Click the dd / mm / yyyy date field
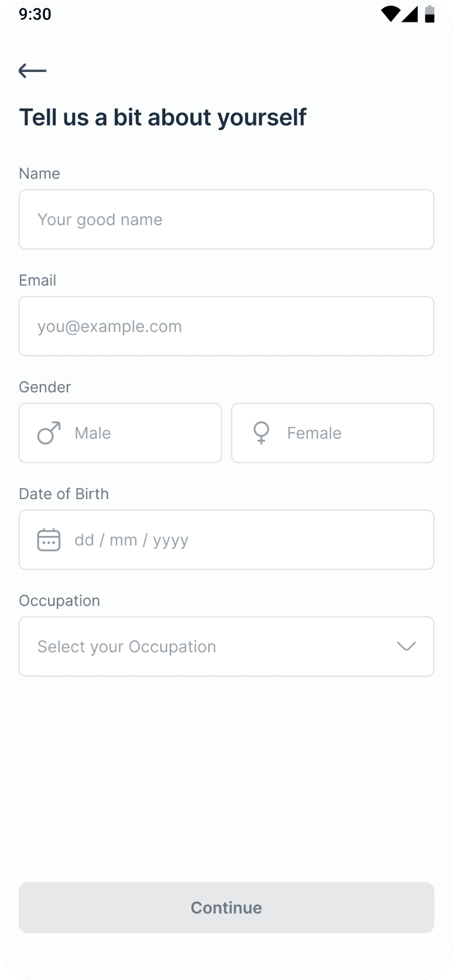The width and height of the screenshot is (453, 980). coord(240,540)
